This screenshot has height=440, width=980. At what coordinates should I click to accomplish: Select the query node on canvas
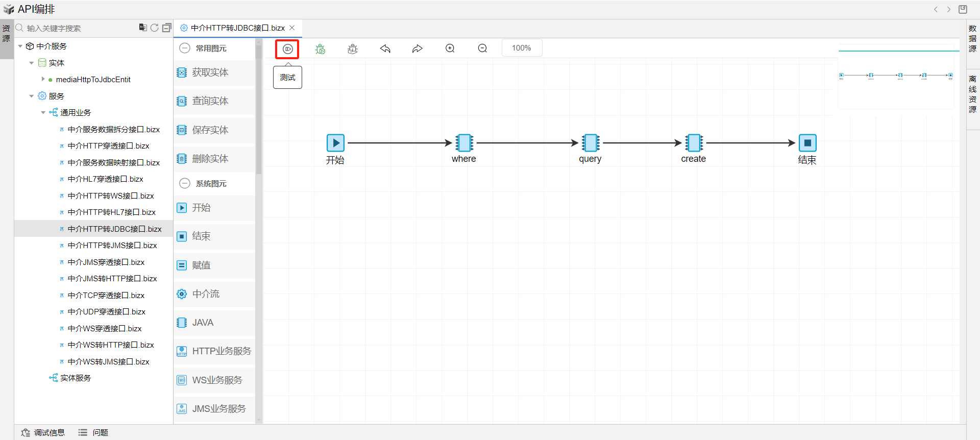coord(591,143)
